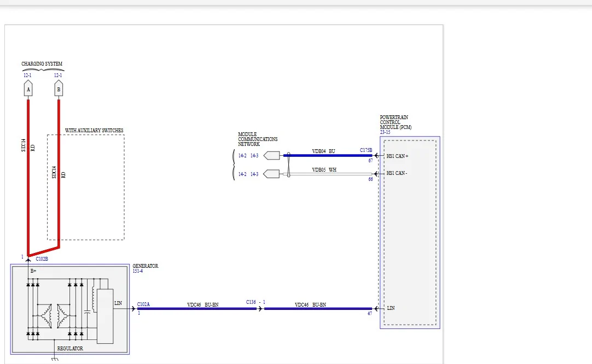Screen dimensions: 592x364
Task: Open the 14-3 link on the VDB05 row
Action: [254, 174]
